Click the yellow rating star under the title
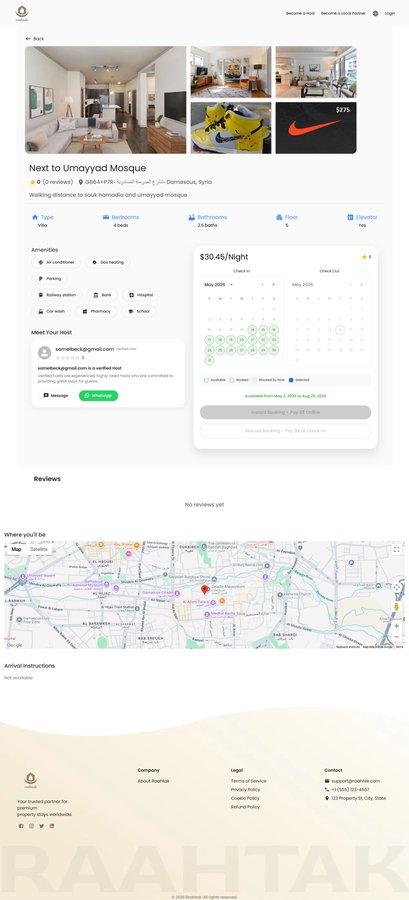409x900 pixels. 32,182
